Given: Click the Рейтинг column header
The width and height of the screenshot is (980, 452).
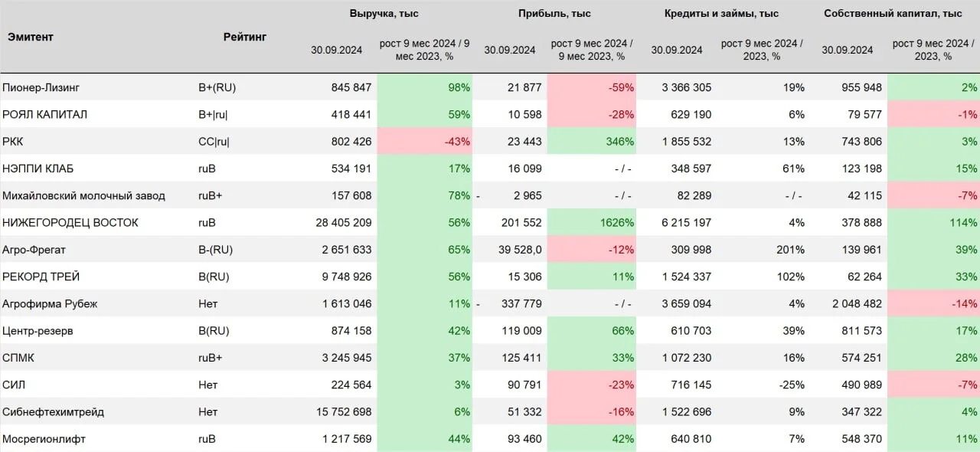Looking at the screenshot, I should [245, 37].
